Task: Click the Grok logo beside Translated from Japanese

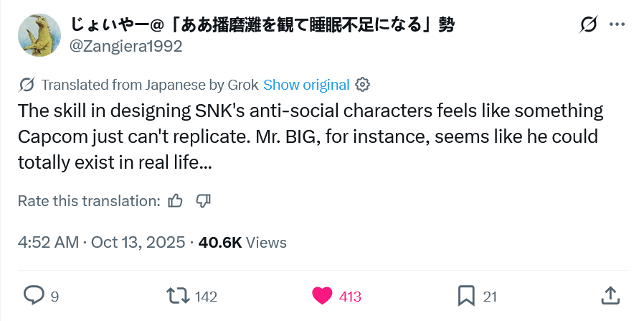Action: (x=27, y=85)
